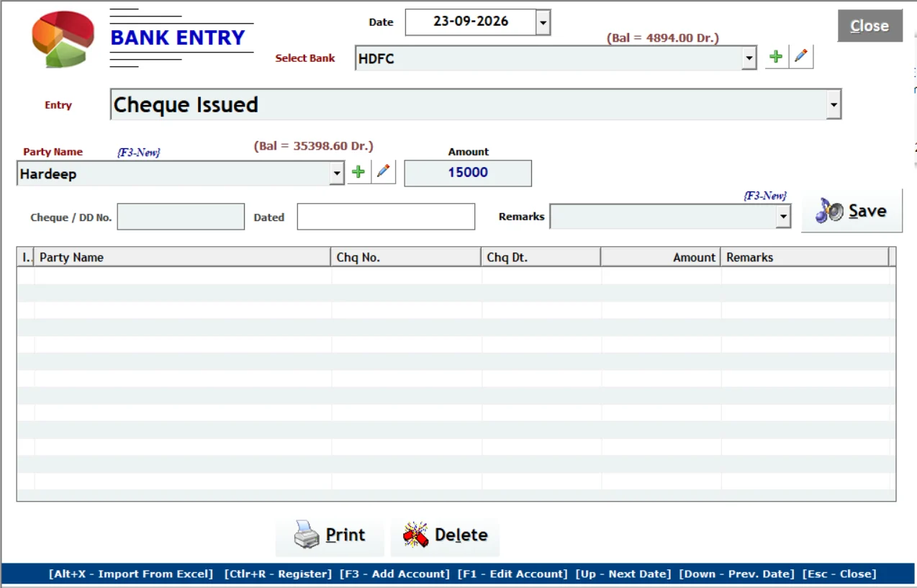Expand the Select Bank HDFC dropdown

749,58
